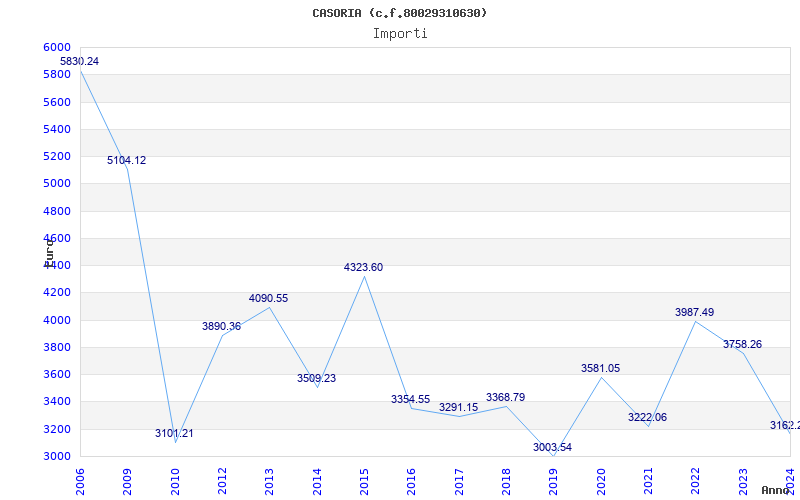Click the 2022 x-axis year label
Viewport: 800px width, 500px height.
coord(695,482)
